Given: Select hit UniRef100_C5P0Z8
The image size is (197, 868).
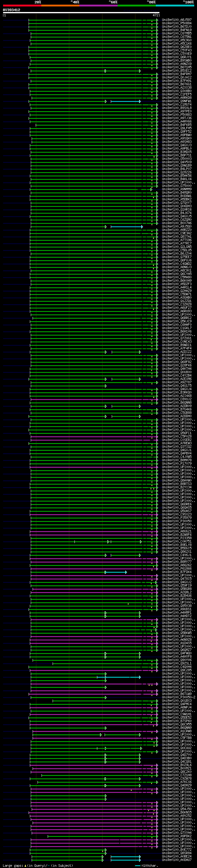Looking at the screenshot, I should click(x=176, y=436).
